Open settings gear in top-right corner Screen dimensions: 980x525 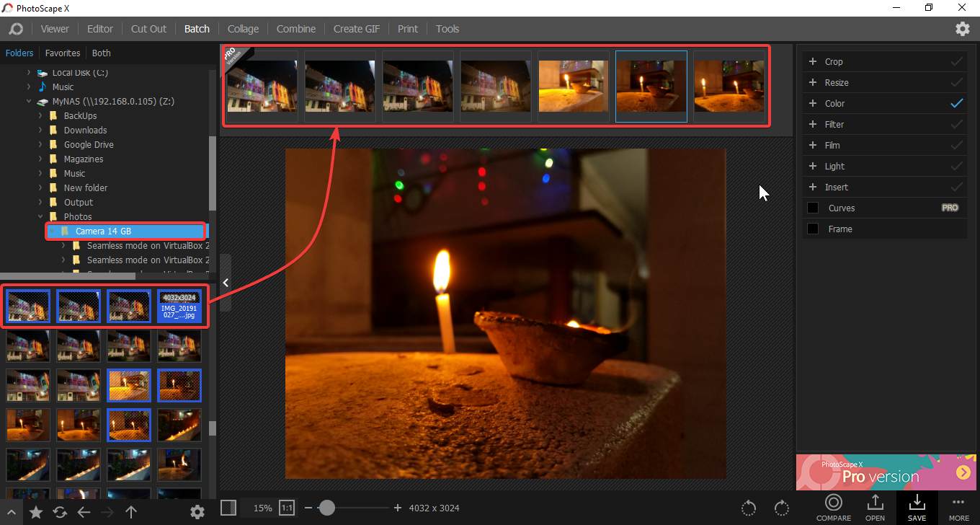[x=962, y=29]
